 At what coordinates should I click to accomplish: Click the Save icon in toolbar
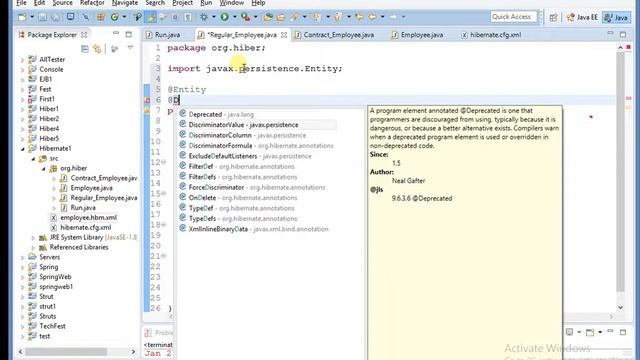tap(42, 17)
